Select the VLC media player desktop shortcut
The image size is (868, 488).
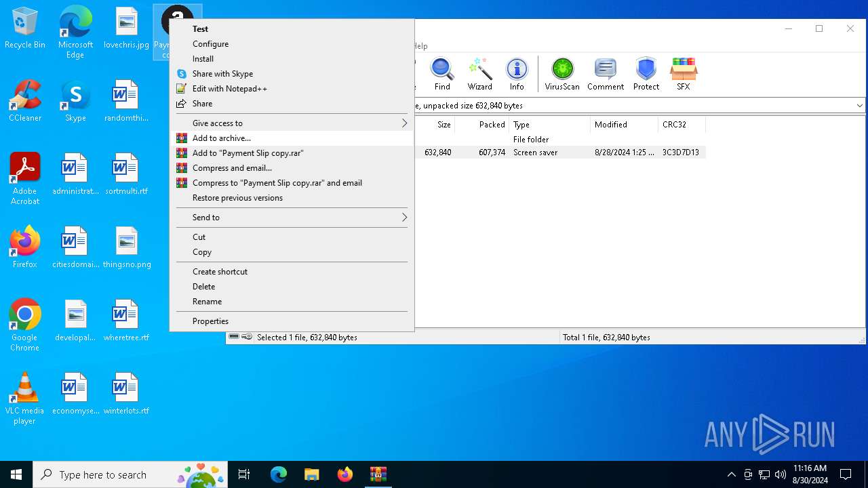[25, 399]
